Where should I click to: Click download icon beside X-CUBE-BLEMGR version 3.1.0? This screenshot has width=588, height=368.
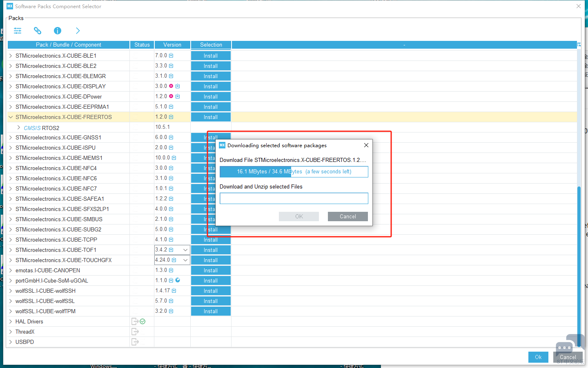point(171,76)
